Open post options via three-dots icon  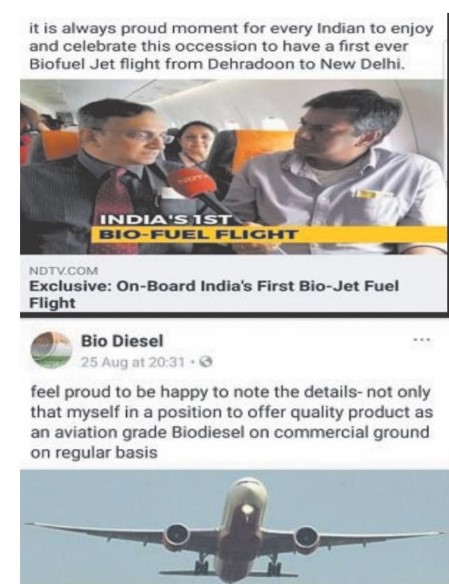click(x=422, y=340)
